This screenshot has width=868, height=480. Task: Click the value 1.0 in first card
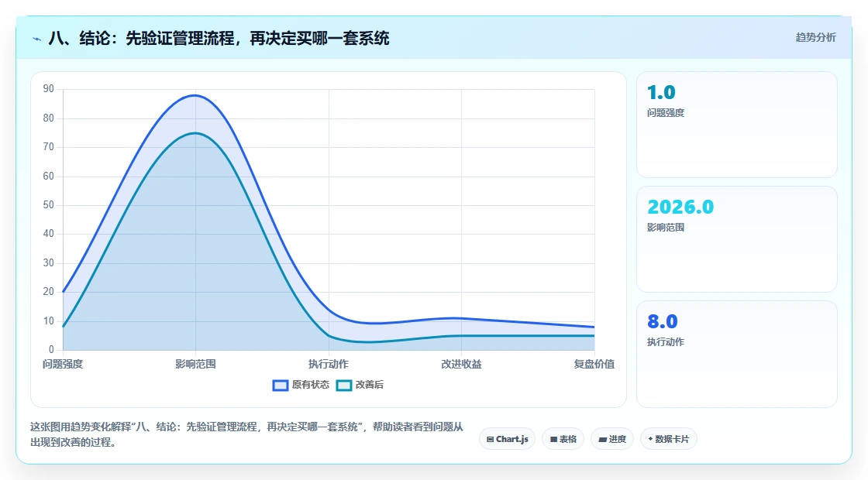pyautogui.click(x=661, y=92)
